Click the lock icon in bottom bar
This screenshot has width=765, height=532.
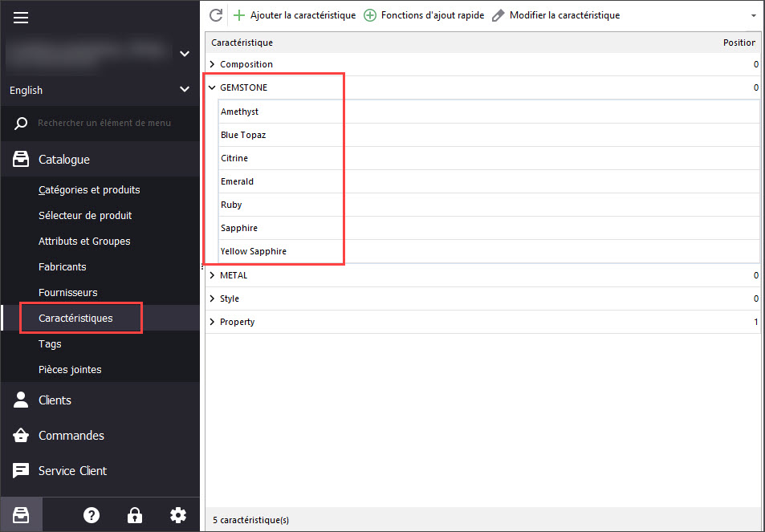pos(135,515)
